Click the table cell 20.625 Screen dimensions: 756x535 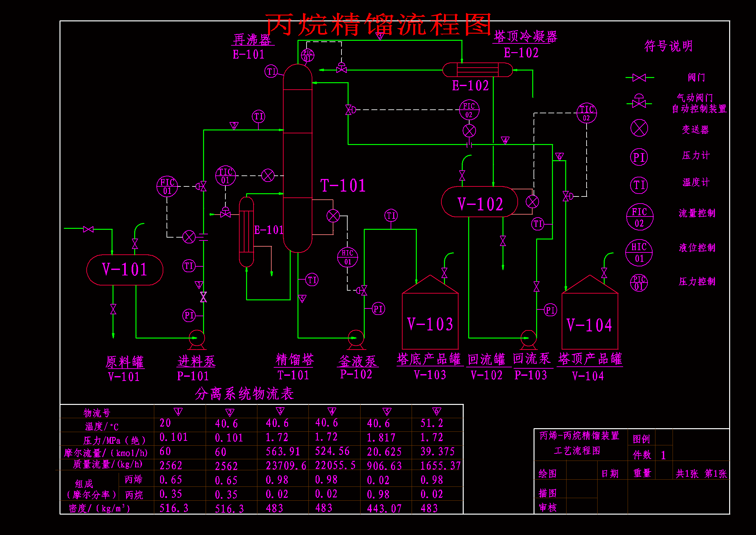click(x=384, y=451)
